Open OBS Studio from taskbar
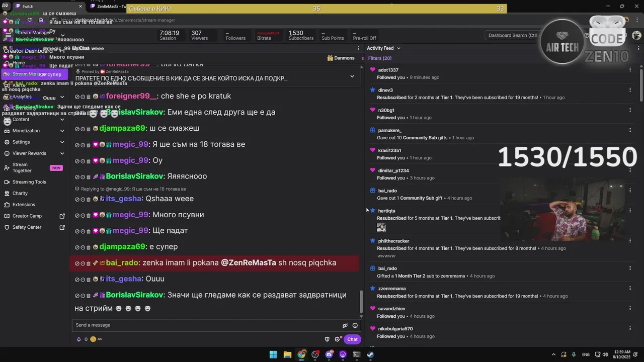This screenshot has width=644, height=362. click(x=315, y=354)
